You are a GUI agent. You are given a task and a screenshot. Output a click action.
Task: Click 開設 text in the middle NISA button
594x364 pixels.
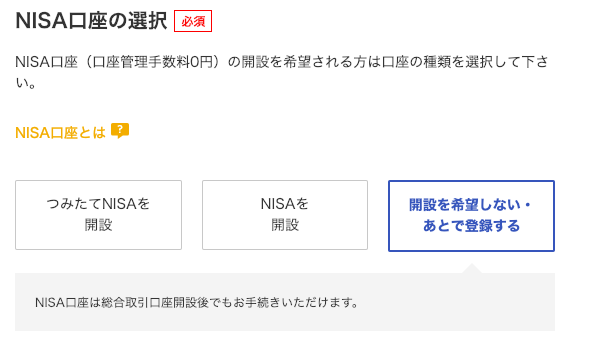coord(285,225)
